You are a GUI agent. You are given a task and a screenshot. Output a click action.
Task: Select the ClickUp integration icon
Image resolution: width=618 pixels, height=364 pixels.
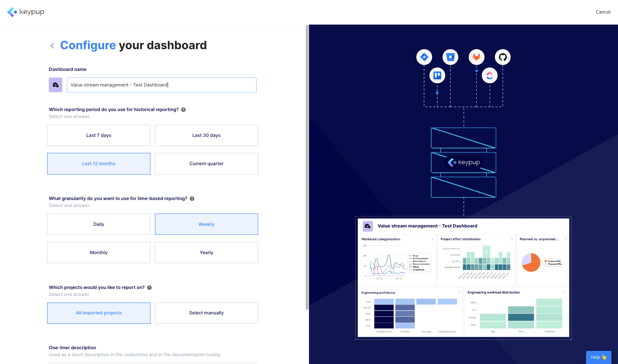click(489, 75)
